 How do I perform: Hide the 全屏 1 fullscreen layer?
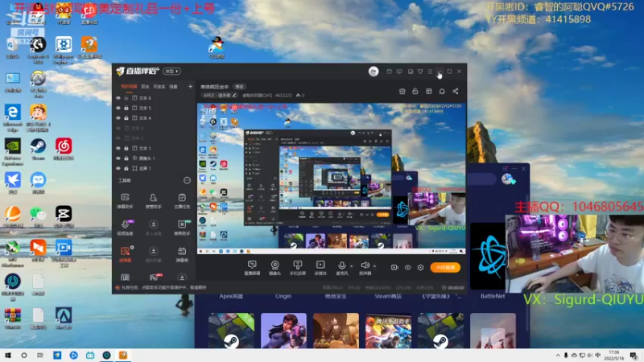click(118, 168)
